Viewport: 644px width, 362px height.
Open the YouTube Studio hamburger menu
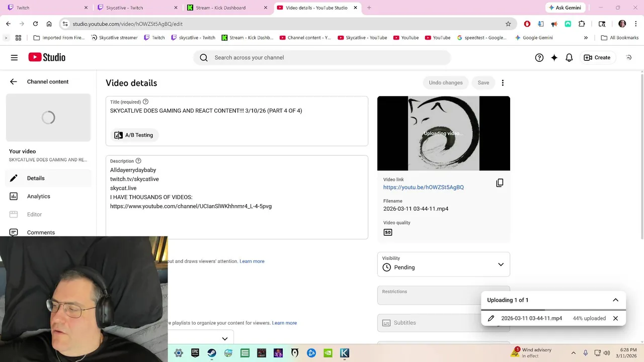tap(14, 57)
